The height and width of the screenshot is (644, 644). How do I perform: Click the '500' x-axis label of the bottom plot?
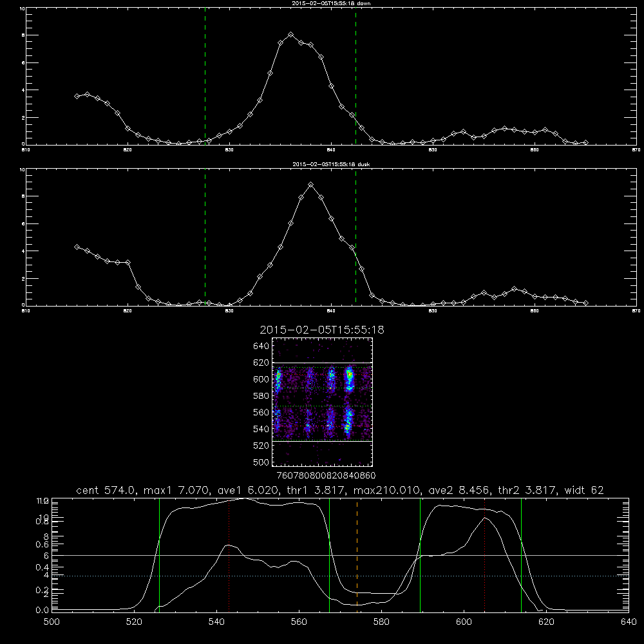point(52,622)
